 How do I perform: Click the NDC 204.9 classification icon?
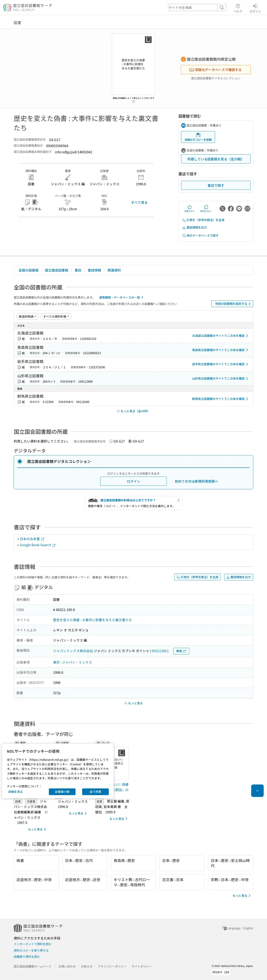104,202
